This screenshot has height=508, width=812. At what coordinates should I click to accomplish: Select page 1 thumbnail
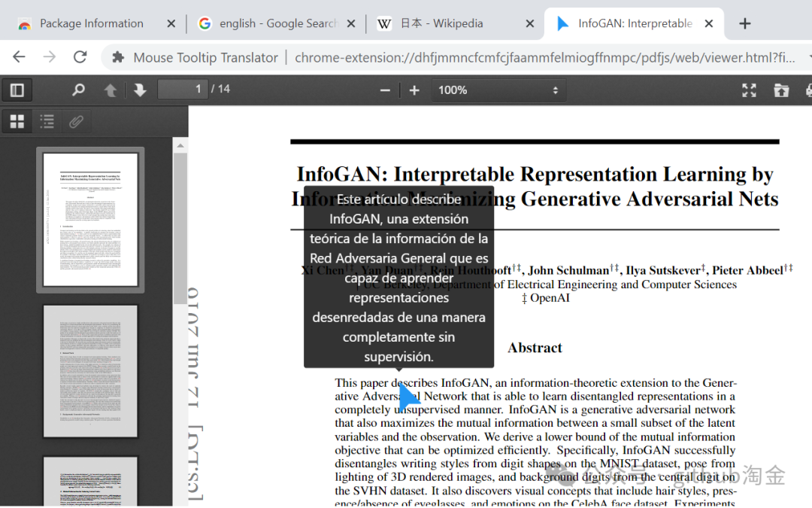coord(90,220)
